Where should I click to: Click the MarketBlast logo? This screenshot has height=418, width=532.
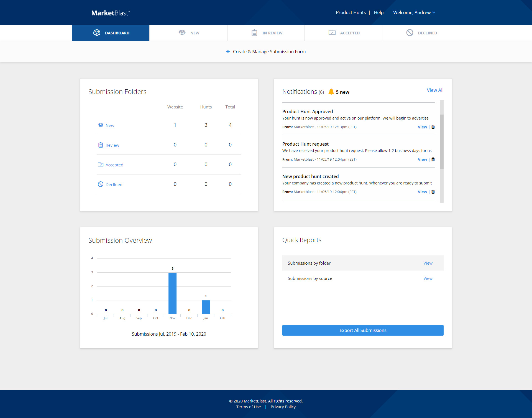tap(111, 13)
